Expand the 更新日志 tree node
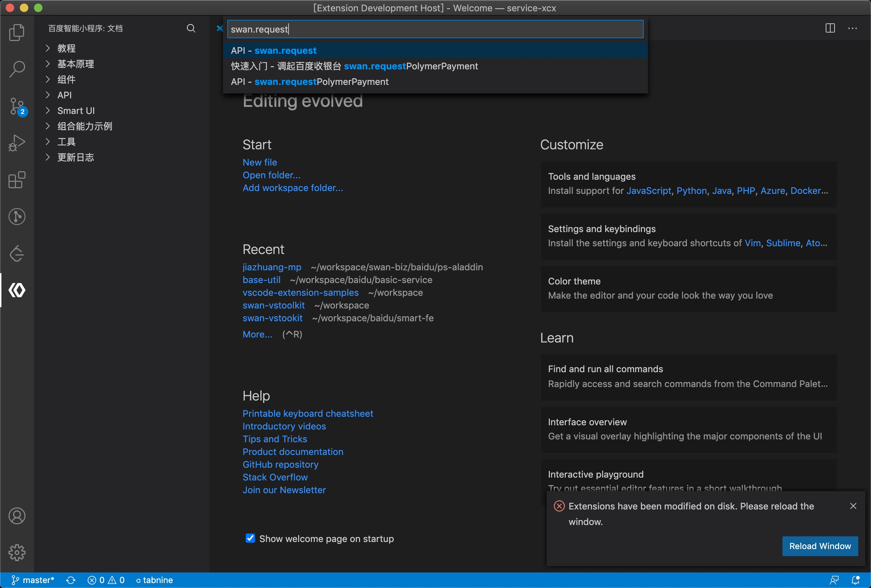 click(121, 157)
